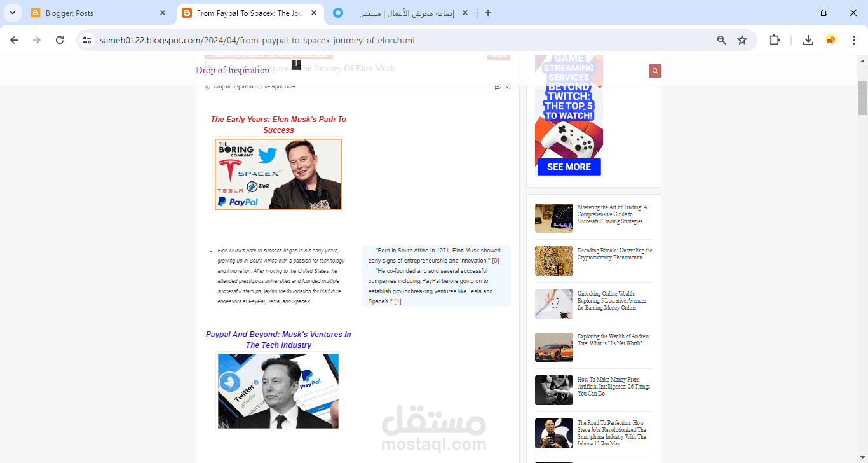Go forward with the forward arrow

(x=37, y=40)
